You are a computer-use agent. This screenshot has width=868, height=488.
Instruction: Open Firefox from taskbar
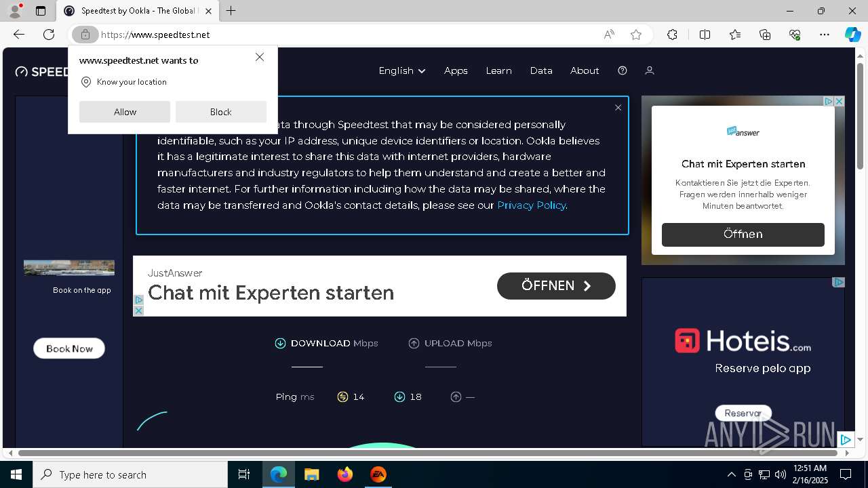point(345,474)
